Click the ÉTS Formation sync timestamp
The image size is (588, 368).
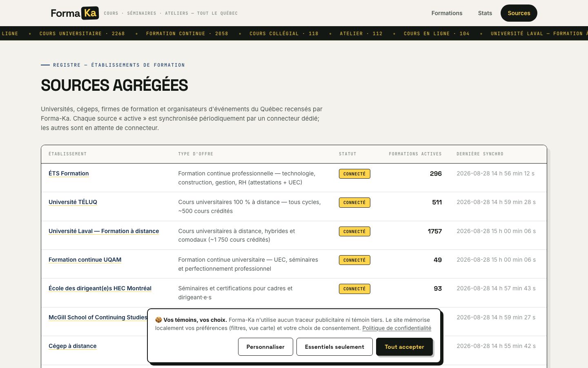tap(495, 173)
